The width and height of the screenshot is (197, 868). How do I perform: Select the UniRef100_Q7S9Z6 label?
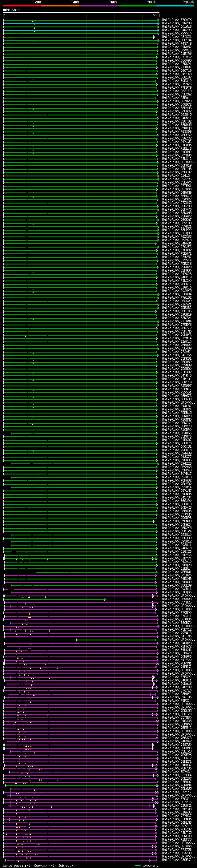pyautogui.click(x=177, y=84)
